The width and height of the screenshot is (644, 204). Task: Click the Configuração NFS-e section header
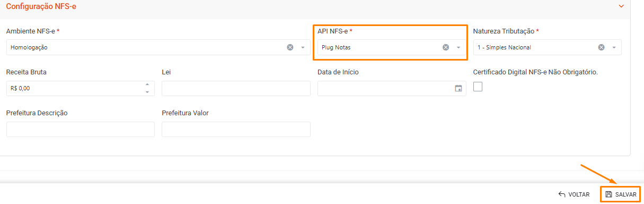pyautogui.click(x=41, y=6)
